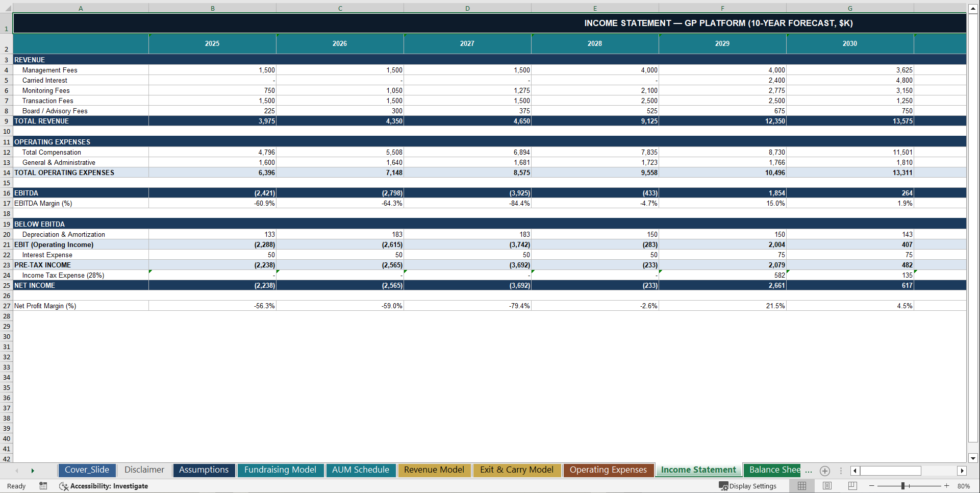Select the Assumptions sheet tab
The image size is (980, 493).
204,470
